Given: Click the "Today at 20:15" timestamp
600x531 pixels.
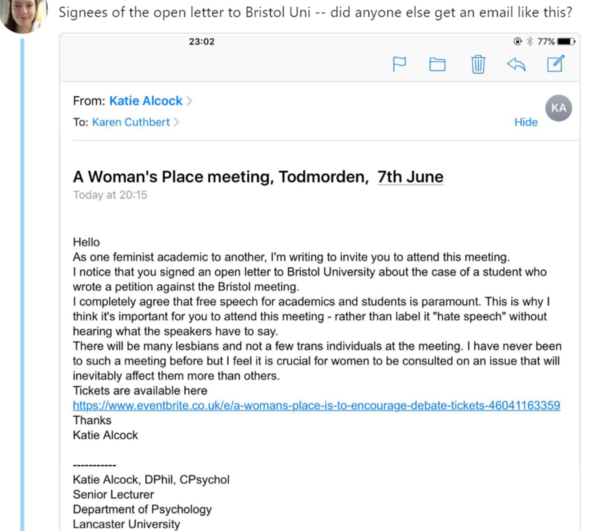Looking at the screenshot, I should [110, 195].
